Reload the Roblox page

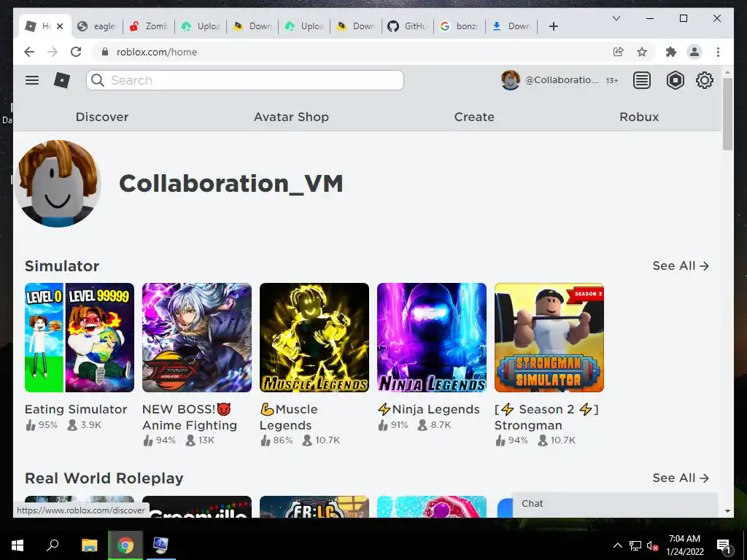click(76, 52)
